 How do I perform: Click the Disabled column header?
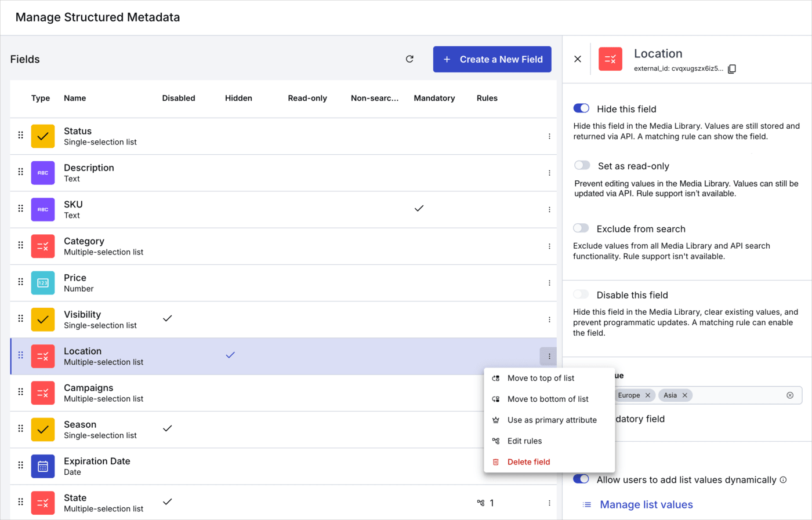(x=179, y=98)
